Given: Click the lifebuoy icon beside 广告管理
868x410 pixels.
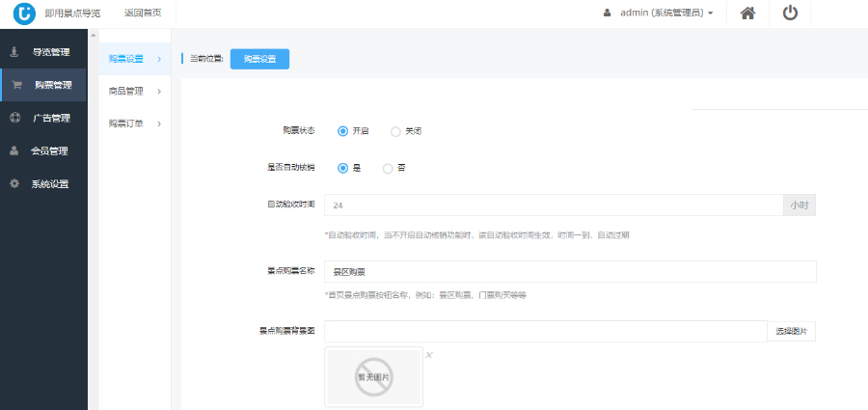Looking at the screenshot, I should 14,118.
